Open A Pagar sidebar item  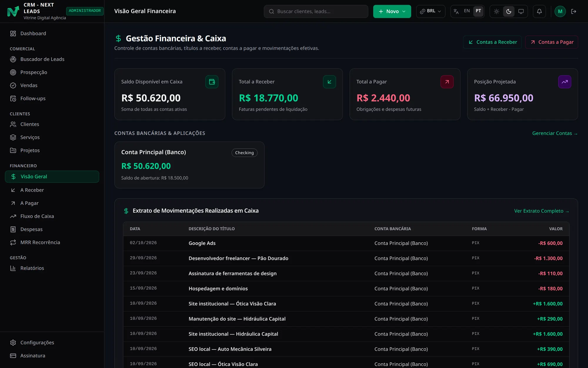pyautogui.click(x=52, y=203)
